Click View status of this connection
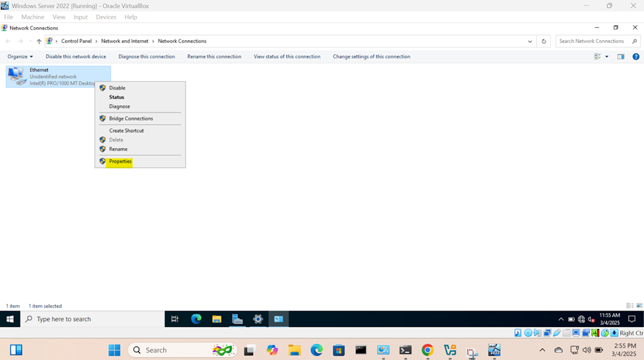The image size is (644, 360). pyautogui.click(x=287, y=57)
